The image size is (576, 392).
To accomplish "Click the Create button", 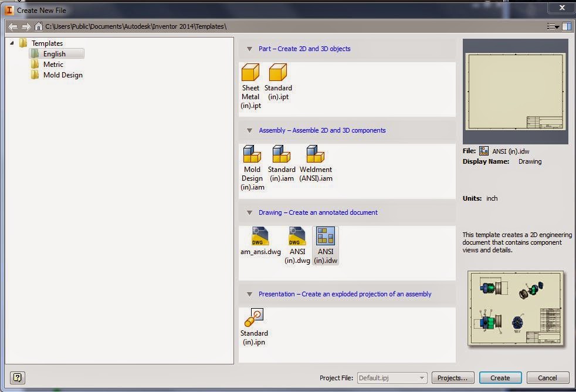I will click(500, 378).
